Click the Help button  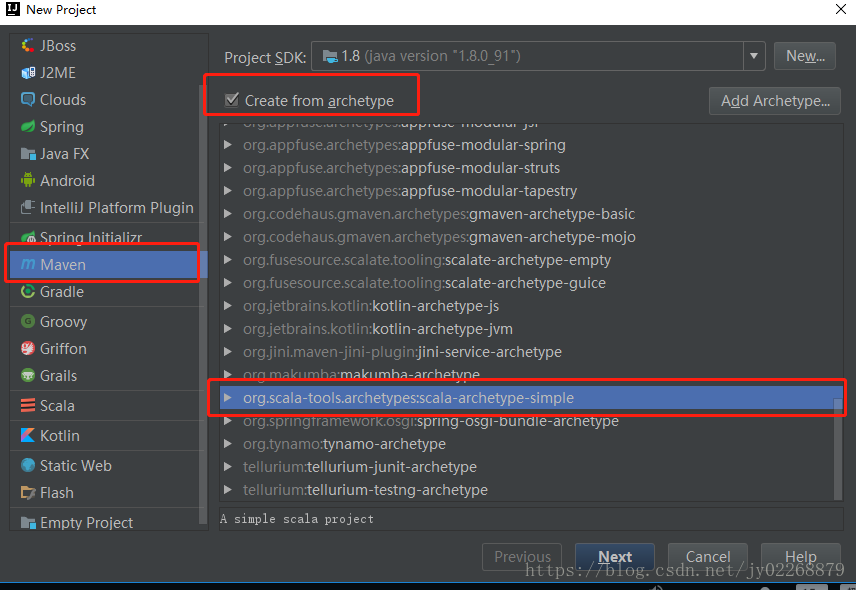coord(800,557)
